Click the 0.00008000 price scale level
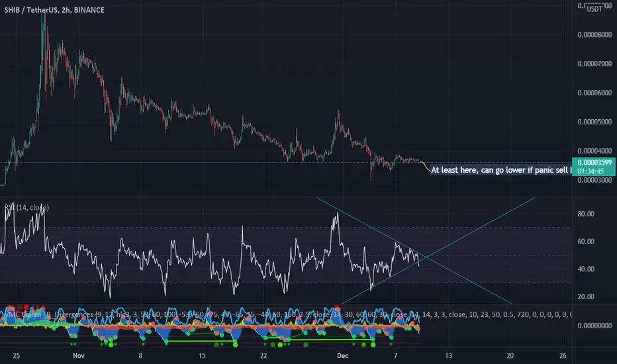617x364 pixels. click(594, 34)
